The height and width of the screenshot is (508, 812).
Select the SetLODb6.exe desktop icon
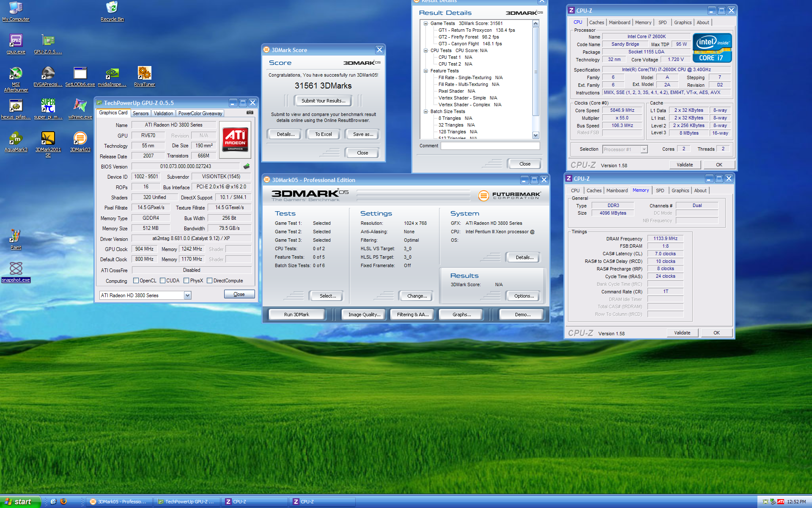click(80, 76)
